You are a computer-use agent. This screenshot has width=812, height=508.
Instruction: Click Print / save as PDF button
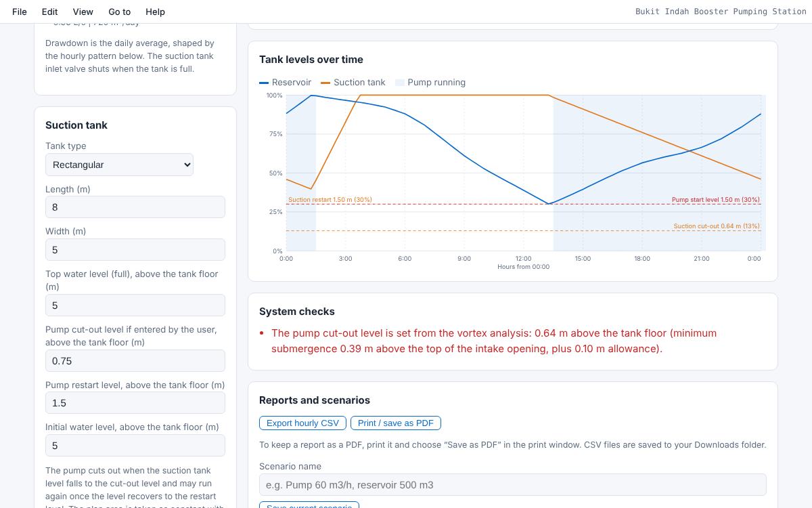click(396, 423)
